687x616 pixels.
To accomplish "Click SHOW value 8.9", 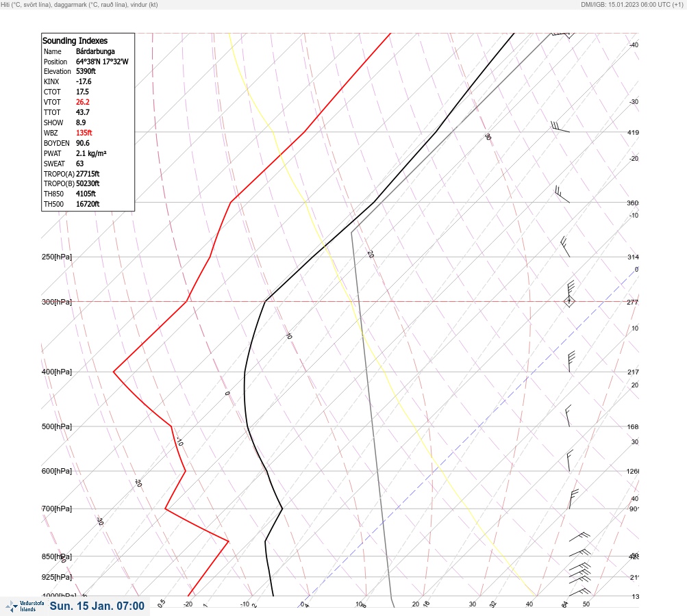I will tap(81, 123).
